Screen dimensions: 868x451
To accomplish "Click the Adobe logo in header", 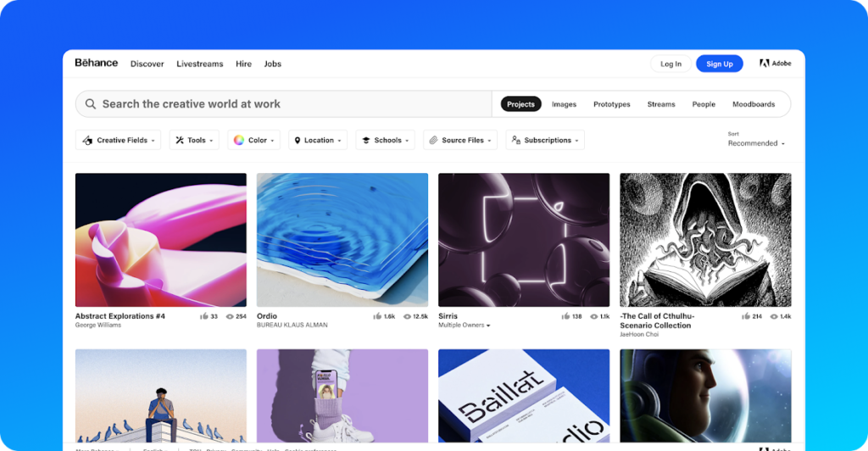I will (775, 64).
